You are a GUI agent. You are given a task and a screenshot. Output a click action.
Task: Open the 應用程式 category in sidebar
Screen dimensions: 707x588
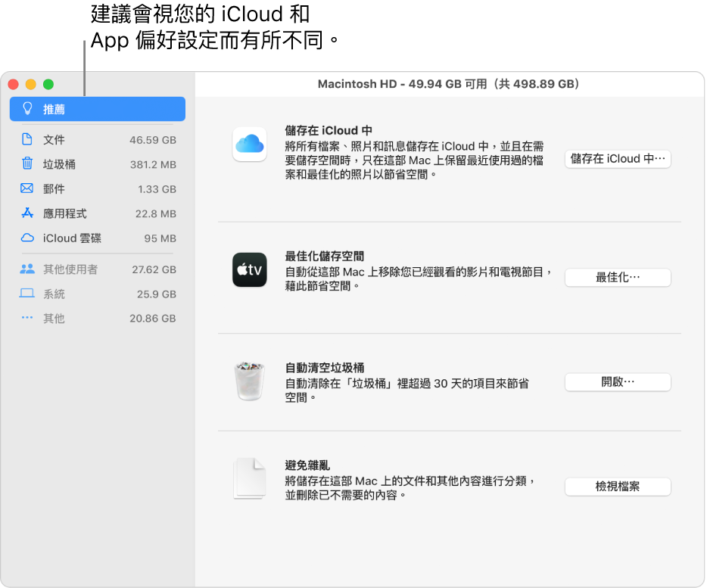98,213
